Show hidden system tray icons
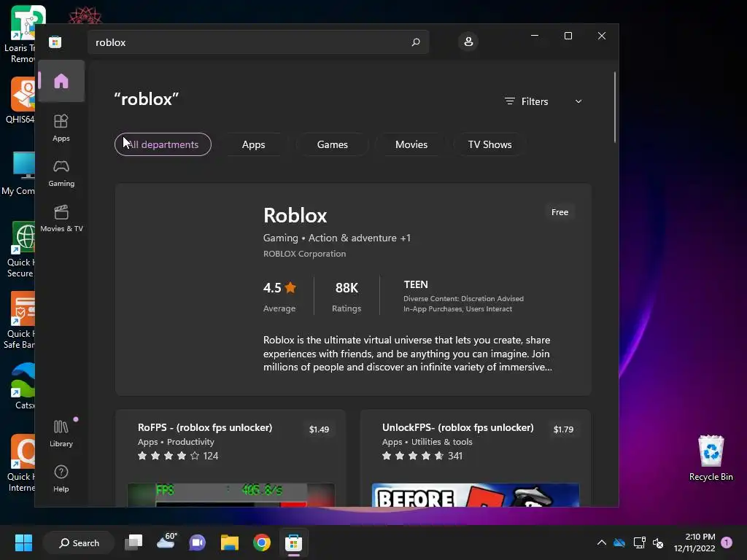 (x=602, y=542)
